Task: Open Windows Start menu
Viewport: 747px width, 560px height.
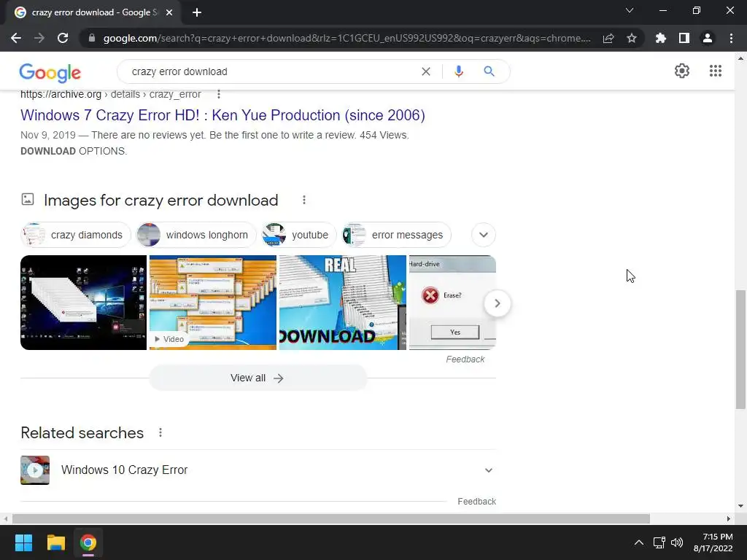Action: pos(23,542)
